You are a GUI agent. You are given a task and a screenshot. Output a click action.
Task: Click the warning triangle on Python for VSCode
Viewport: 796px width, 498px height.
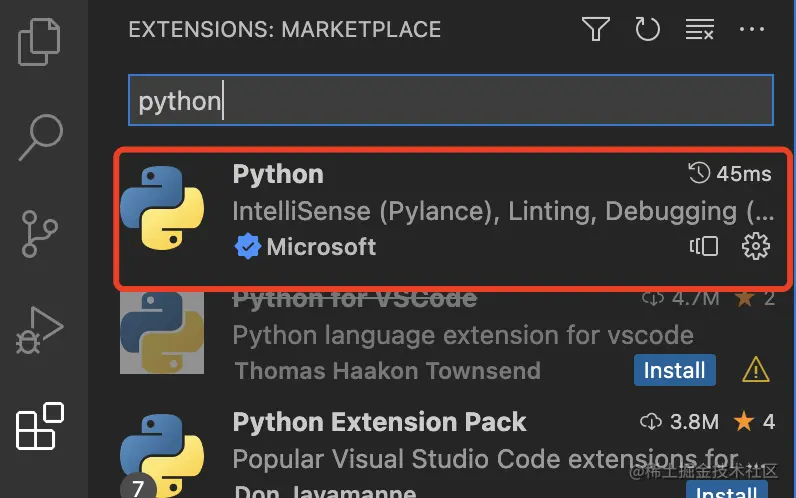coord(756,371)
